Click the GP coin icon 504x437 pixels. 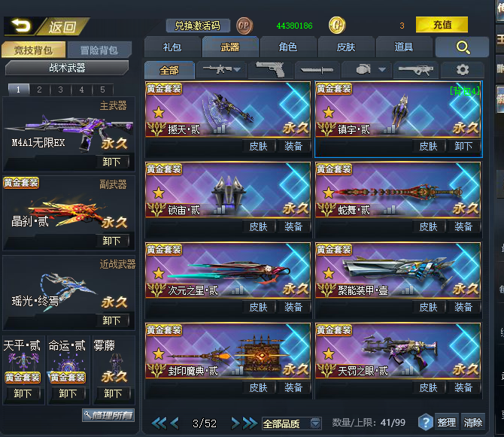244,26
